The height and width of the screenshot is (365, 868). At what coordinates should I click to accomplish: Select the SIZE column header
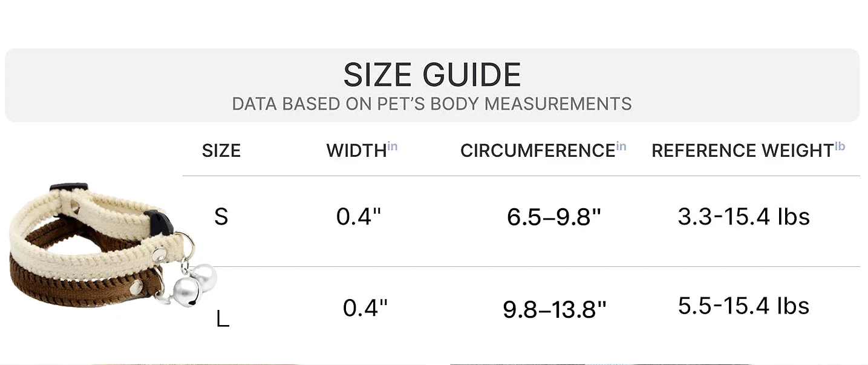click(221, 151)
